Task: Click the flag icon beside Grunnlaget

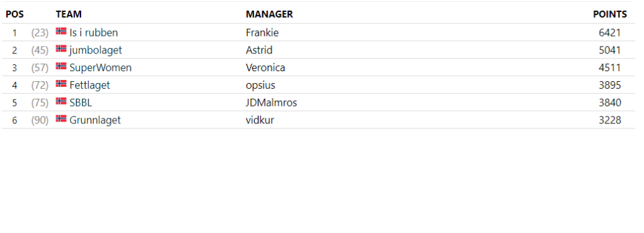Action: coord(61,119)
